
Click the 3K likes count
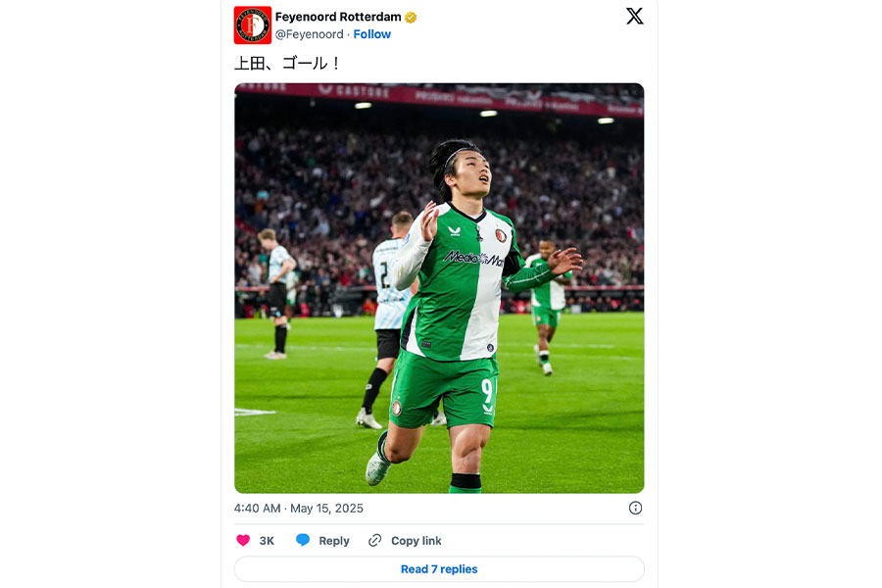click(x=267, y=541)
